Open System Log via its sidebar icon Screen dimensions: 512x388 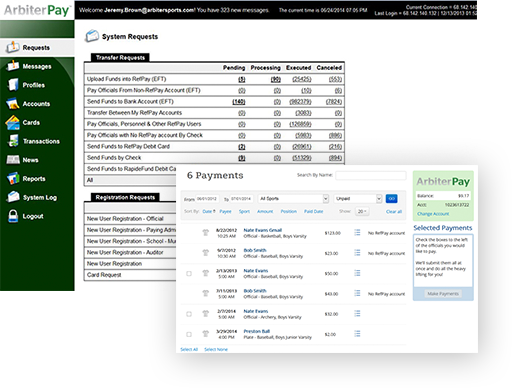pyautogui.click(x=13, y=197)
